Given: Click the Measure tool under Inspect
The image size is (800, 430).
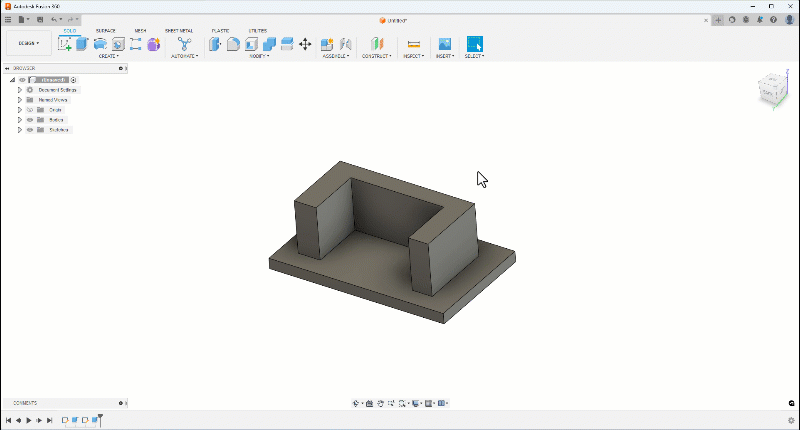Looking at the screenshot, I should pyautogui.click(x=413, y=44).
